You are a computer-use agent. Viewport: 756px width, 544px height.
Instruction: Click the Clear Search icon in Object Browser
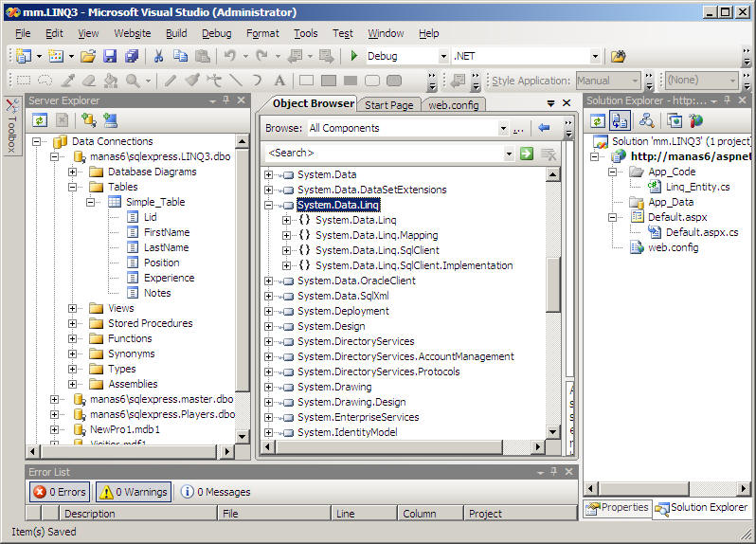point(549,154)
